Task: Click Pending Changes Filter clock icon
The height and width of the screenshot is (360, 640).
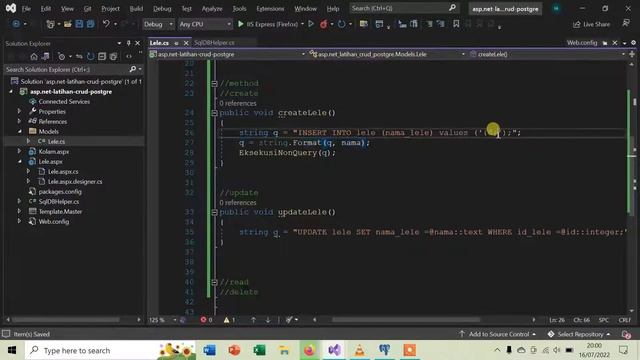Action: (x=61, y=56)
